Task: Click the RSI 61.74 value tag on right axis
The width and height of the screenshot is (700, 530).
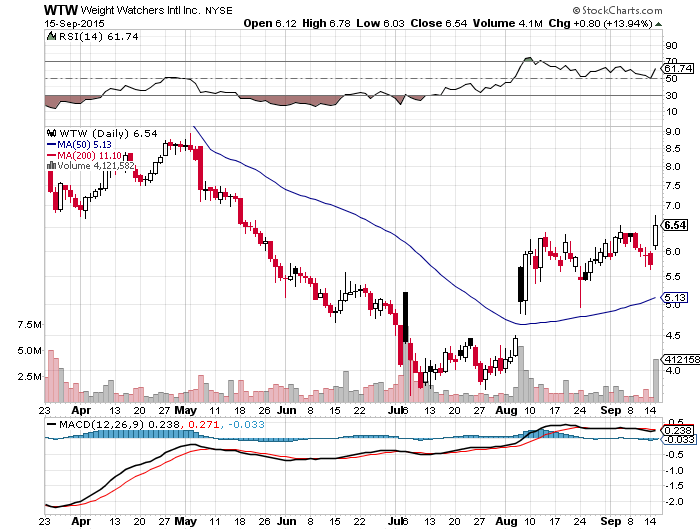Action: 678,69
